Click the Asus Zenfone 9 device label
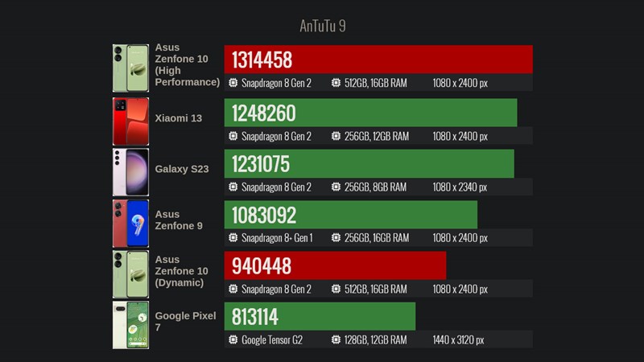The height and width of the screenshot is (362, 644). [x=179, y=220]
